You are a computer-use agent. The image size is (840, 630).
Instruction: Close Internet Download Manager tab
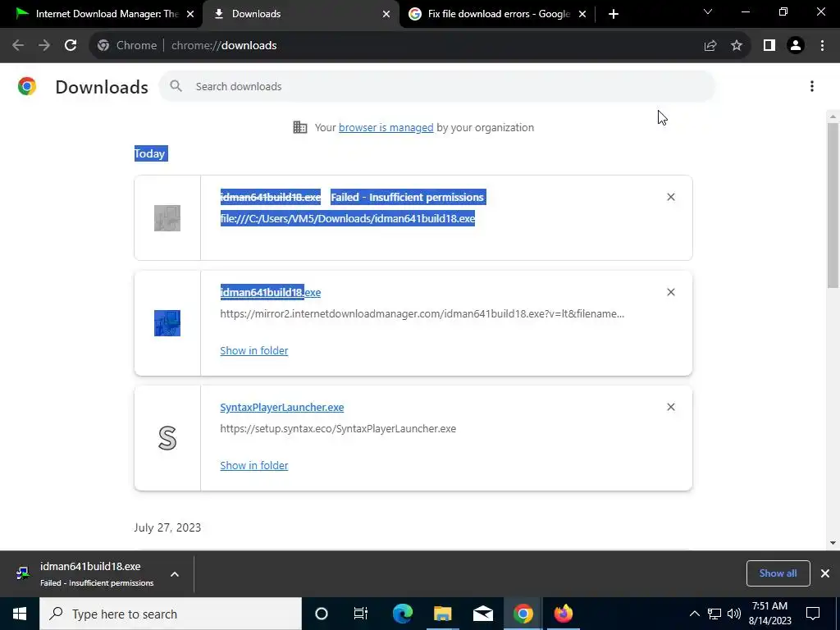pyautogui.click(x=190, y=14)
